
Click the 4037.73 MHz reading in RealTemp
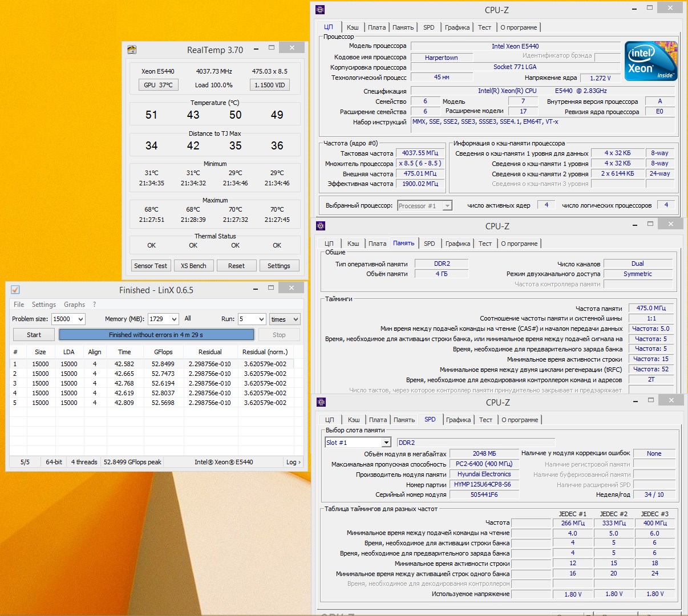pos(214,71)
